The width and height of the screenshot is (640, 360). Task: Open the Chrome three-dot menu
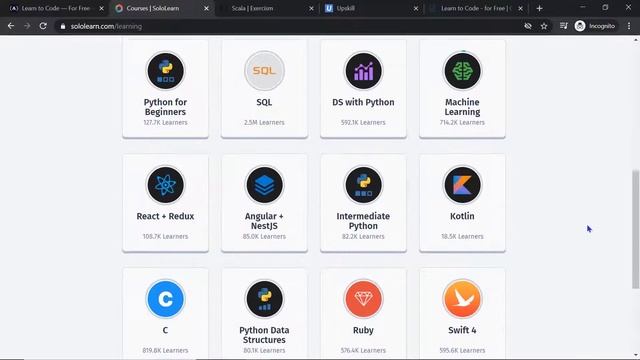629,26
